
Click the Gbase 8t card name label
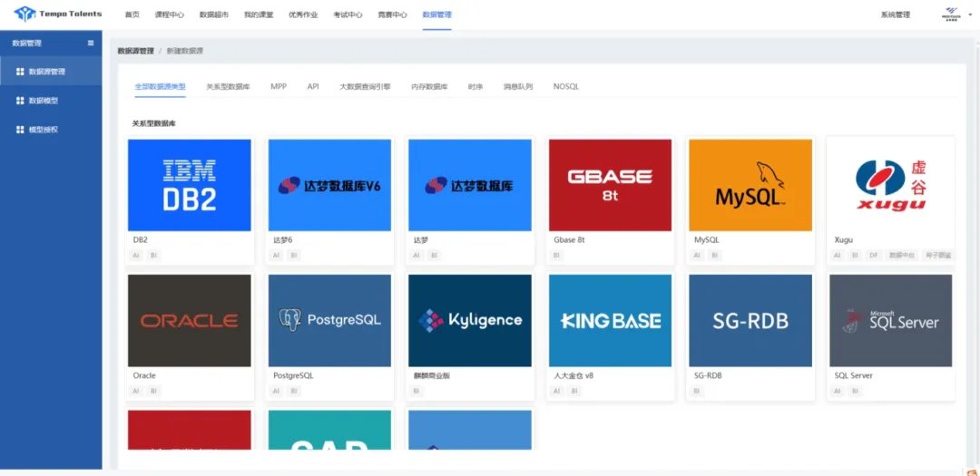(x=569, y=240)
